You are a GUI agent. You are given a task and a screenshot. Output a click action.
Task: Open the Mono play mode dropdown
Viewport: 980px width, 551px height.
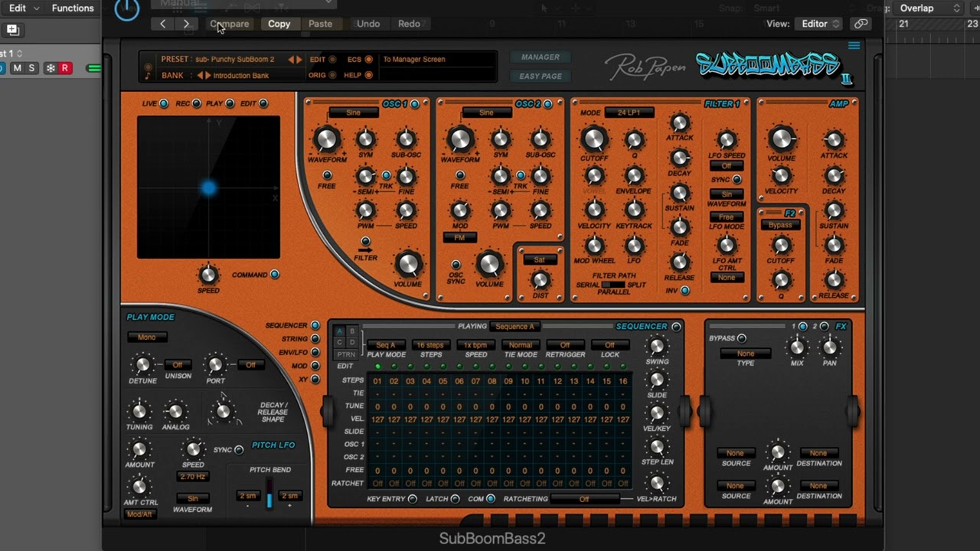coord(147,337)
